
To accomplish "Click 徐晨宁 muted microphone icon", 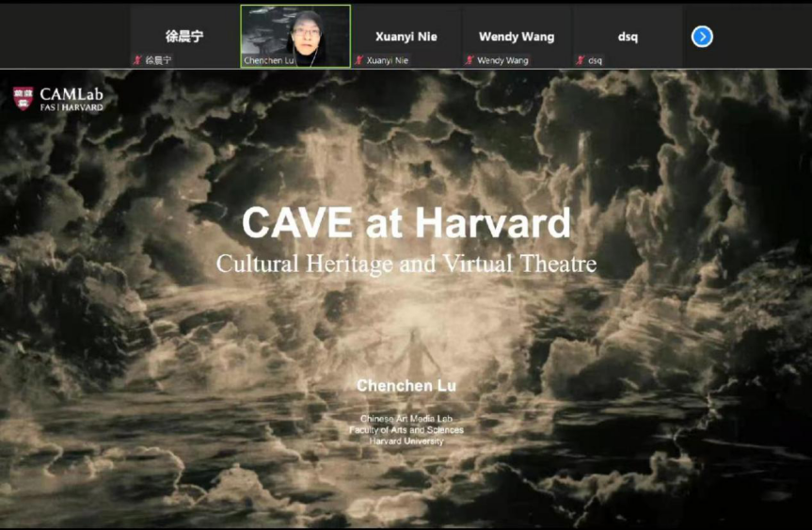I will click(x=137, y=60).
